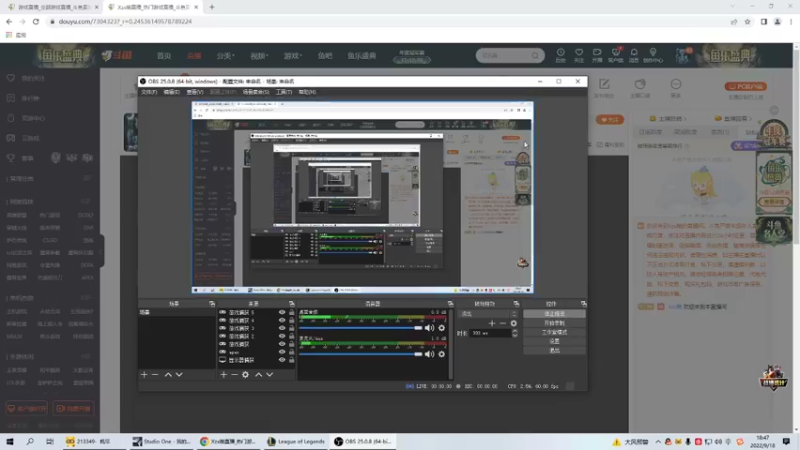
Task: Toggle visibility of Window Capture 3 source
Action: point(282,328)
